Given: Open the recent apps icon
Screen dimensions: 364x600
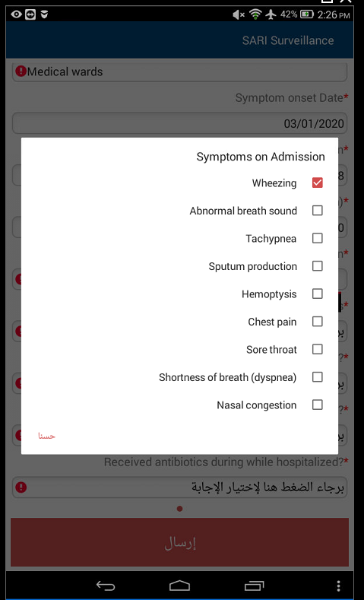Looking at the screenshot, I should (255, 586).
